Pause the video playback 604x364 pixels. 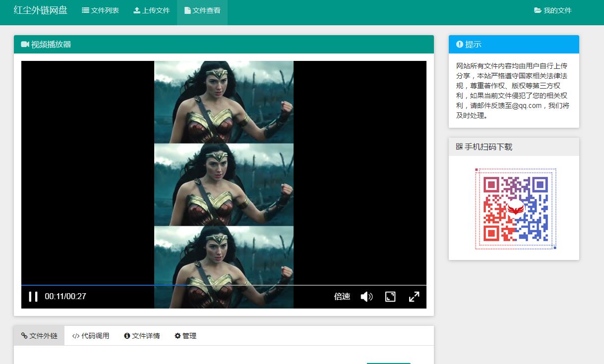coord(33,297)
